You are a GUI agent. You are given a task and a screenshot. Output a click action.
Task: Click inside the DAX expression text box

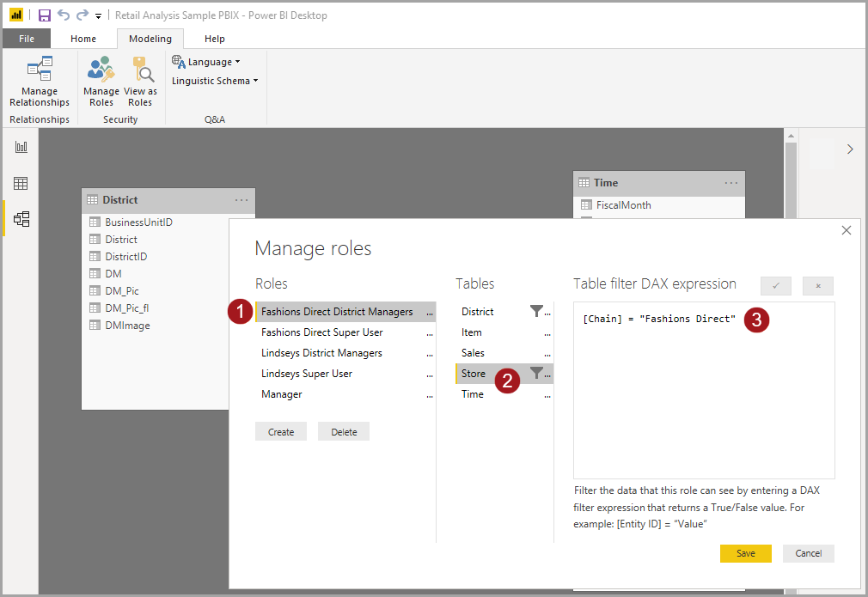703,395
